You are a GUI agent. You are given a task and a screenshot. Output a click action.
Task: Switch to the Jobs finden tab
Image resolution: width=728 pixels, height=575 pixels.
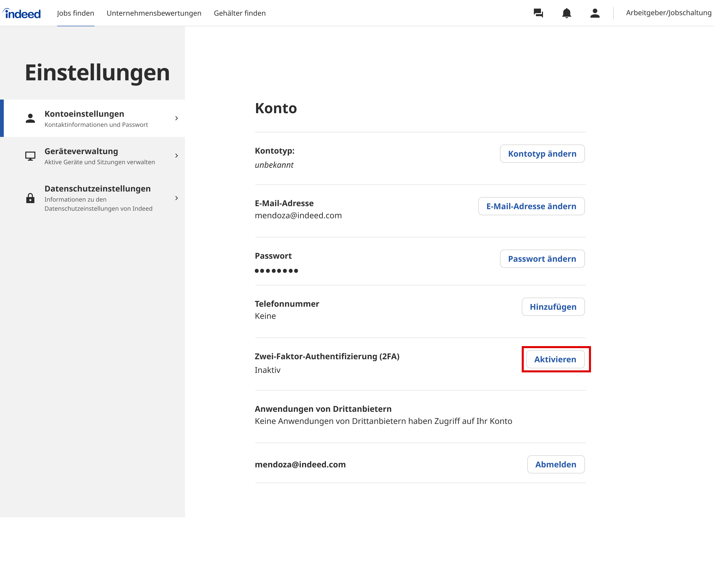pyautogui.click(x=76, y=13)
